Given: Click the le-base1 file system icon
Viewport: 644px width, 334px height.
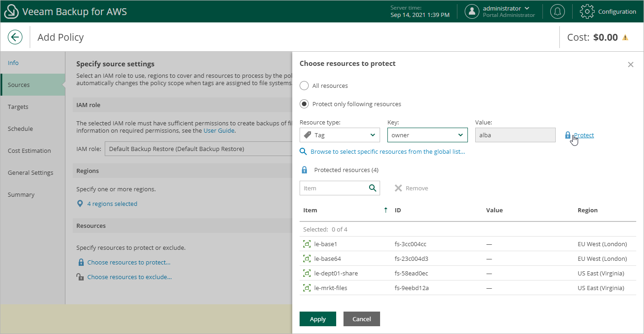Looking at the screenshot, I should pyautogui.click(x=307, y=244).
